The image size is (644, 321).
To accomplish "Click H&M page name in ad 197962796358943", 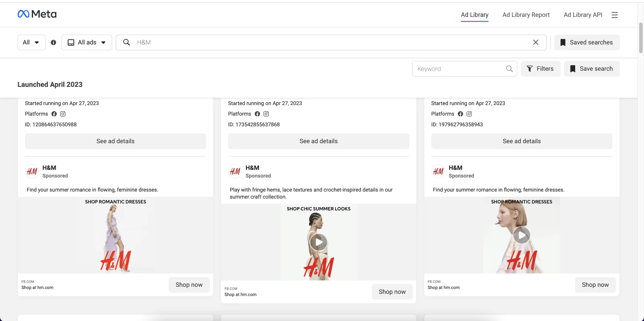I will coord(456,168).
